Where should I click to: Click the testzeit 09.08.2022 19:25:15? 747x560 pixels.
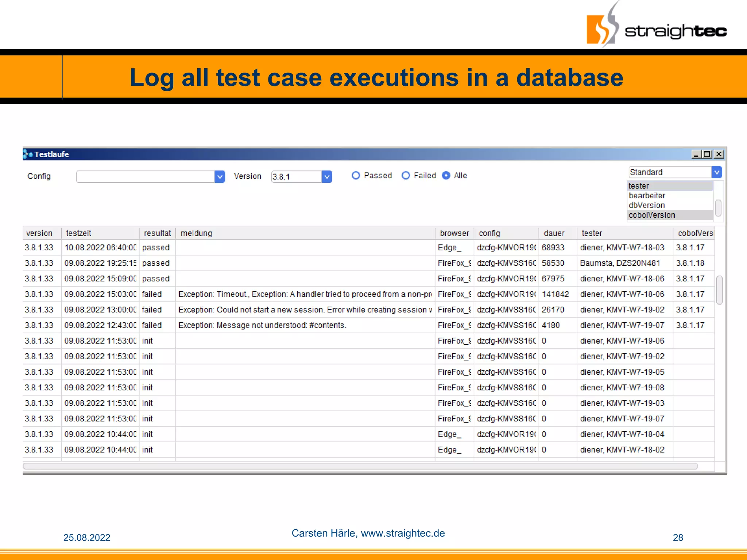point(100,263)
